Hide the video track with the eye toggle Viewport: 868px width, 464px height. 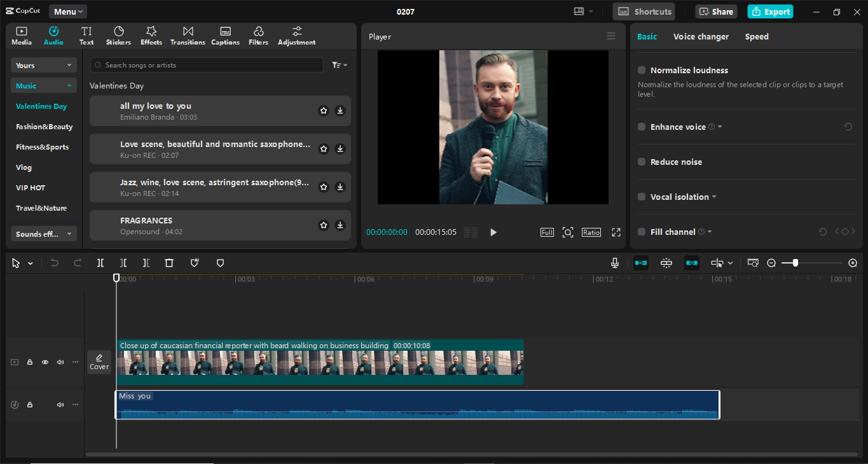click(x=45, y=362)
